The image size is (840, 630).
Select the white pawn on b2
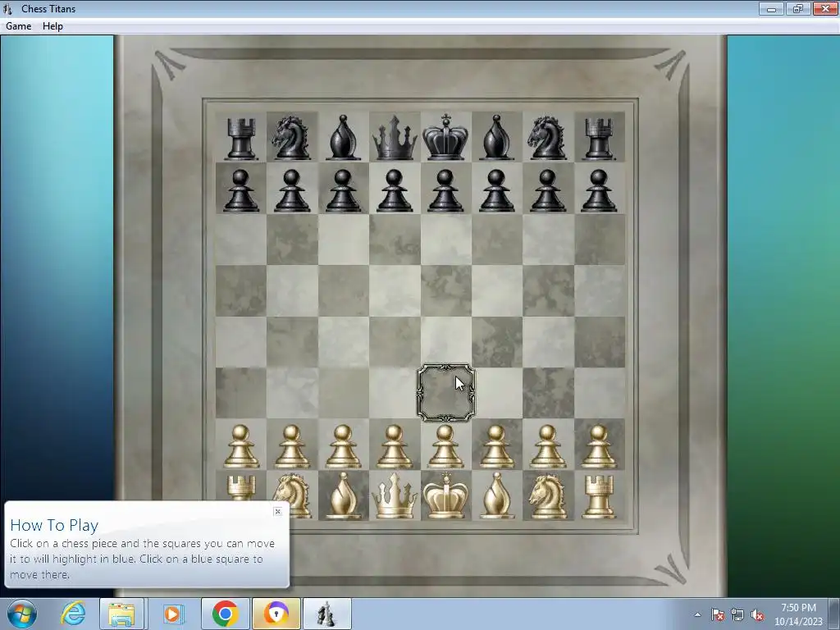pos(292,447)
